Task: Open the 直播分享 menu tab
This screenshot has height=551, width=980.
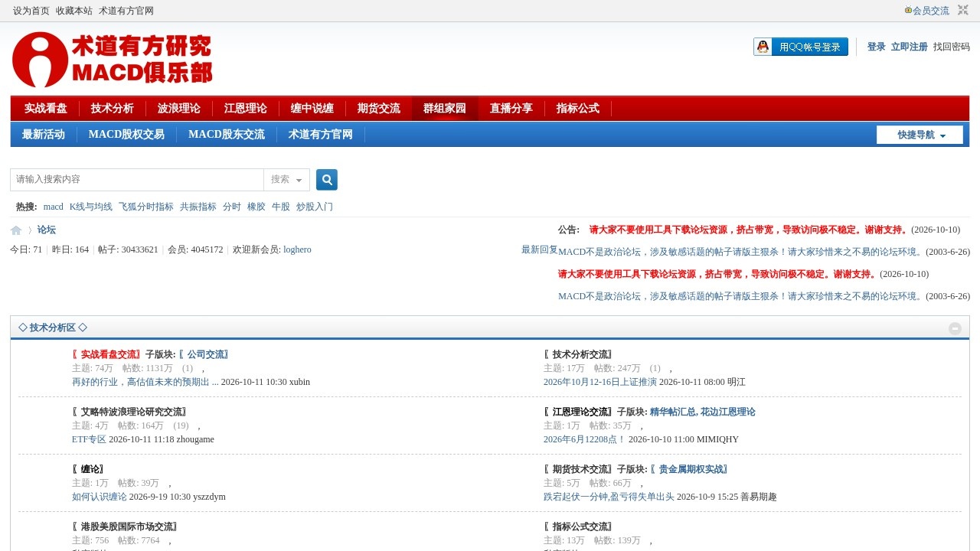Action: 511,109
